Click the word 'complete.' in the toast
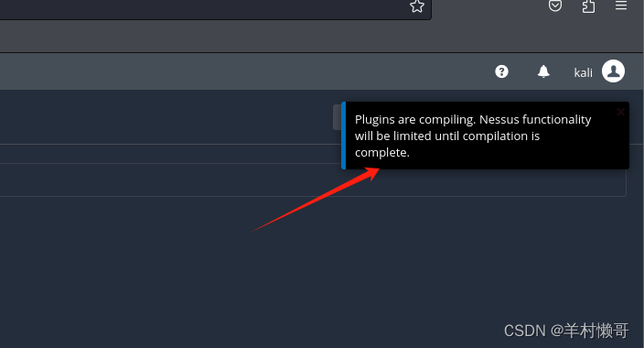Screen dimensions: 644x348 (382, 153)
